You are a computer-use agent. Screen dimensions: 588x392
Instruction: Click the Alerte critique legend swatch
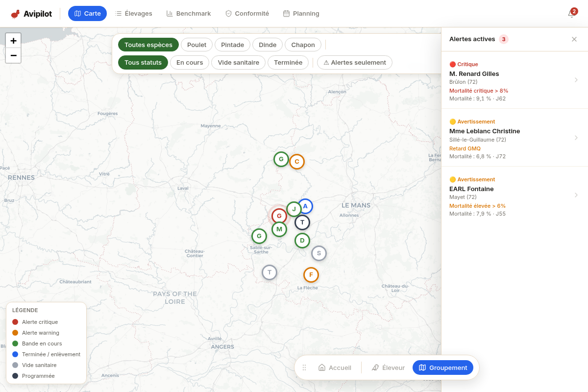(15, 322)
